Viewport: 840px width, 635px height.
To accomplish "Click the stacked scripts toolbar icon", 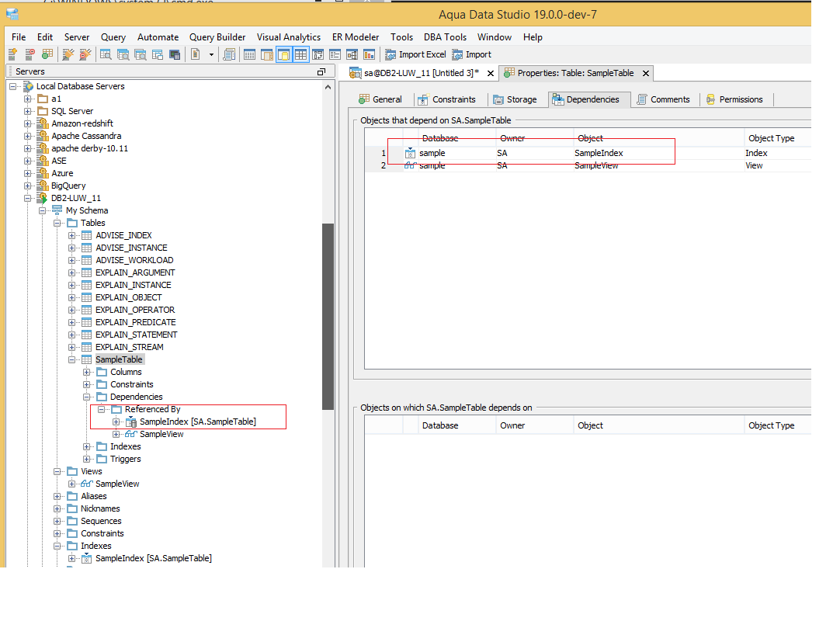I will (x=229, y=54).
